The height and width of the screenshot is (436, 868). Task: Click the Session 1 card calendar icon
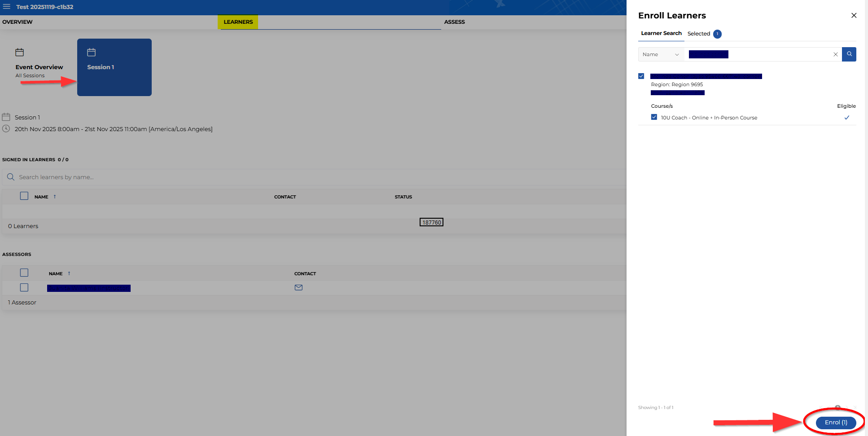[92, 53]
